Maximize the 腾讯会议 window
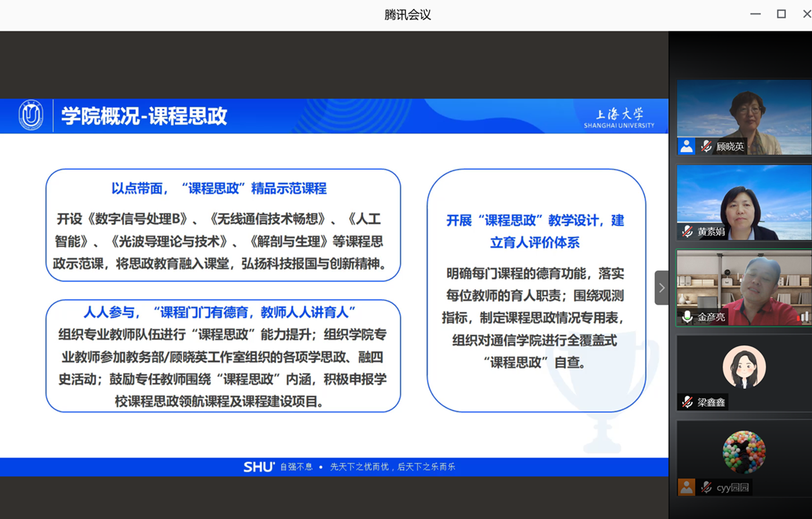This screenshot has height=519, width=812. click(x=781, y=14)
